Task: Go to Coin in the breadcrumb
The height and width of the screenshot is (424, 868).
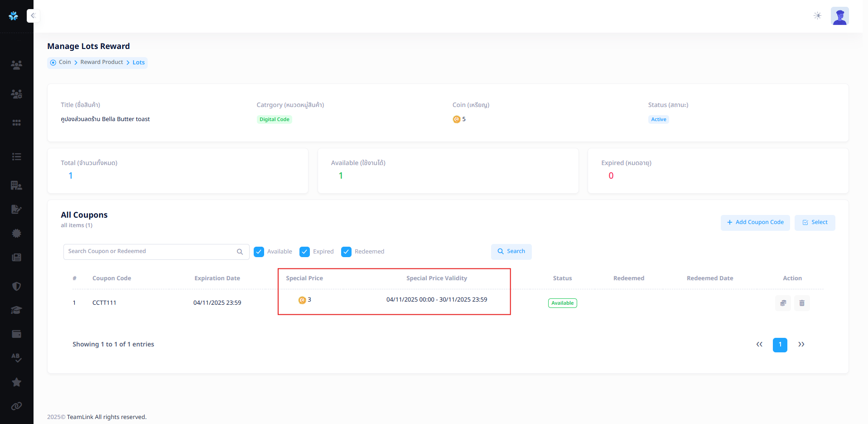Action: click(x=65, y=62)
